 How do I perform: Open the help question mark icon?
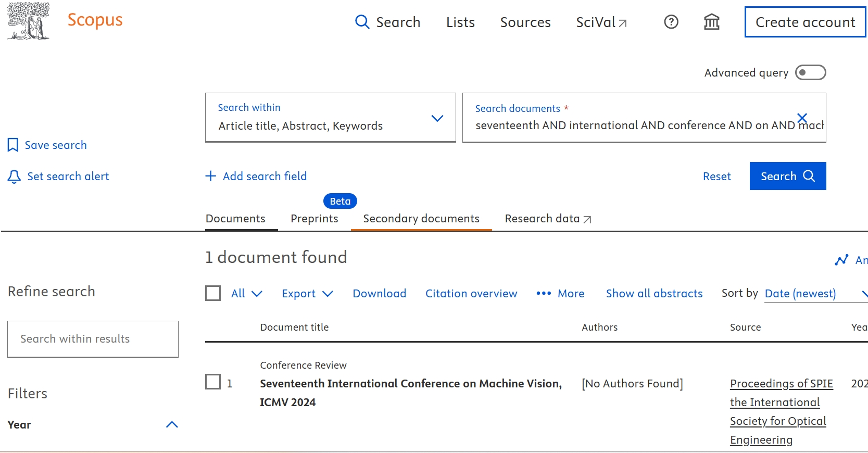671,22
